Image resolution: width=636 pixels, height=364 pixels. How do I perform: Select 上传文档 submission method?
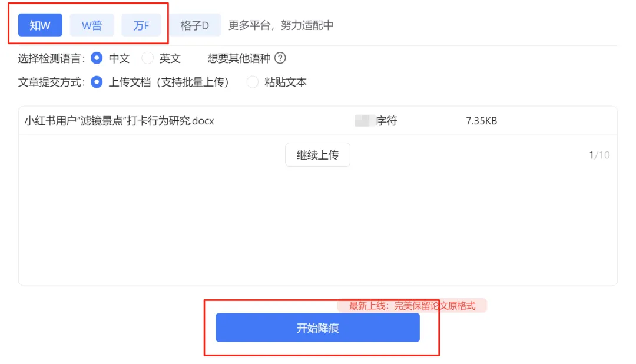(x=97, y=82)
